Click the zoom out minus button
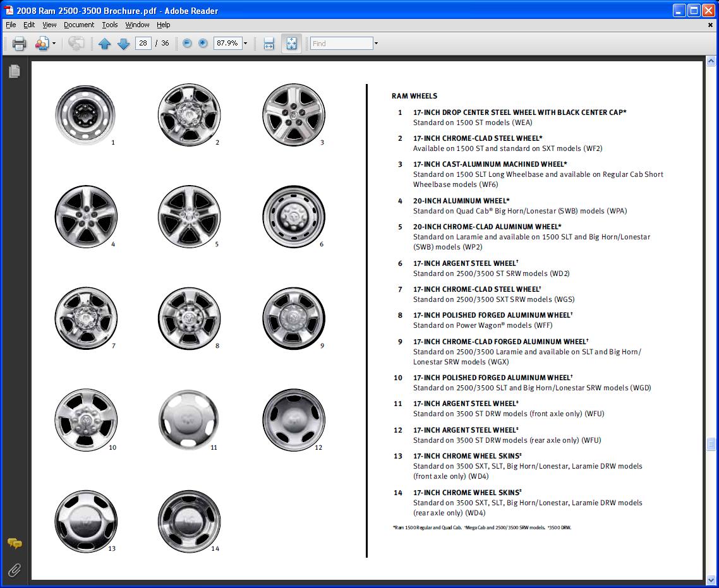719x588 pixels. pyautogui.click(x=187, y=44)
